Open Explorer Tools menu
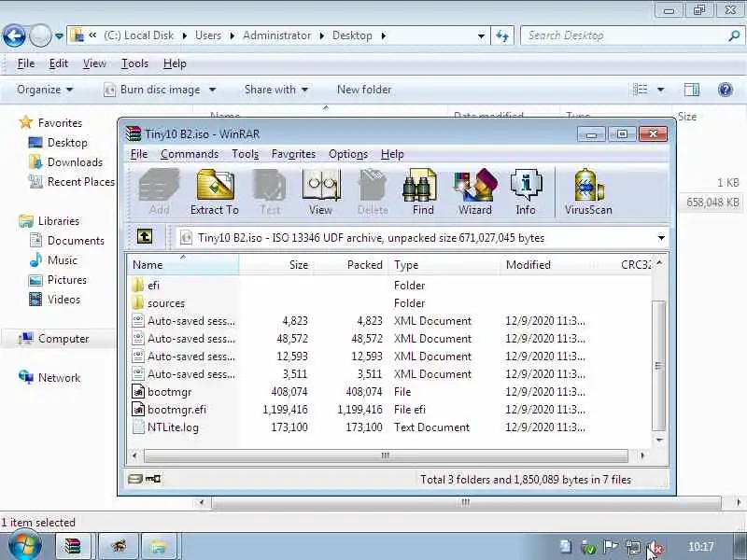Image resolution: width=747 pixels, height=560 pixels. [134, 63]
